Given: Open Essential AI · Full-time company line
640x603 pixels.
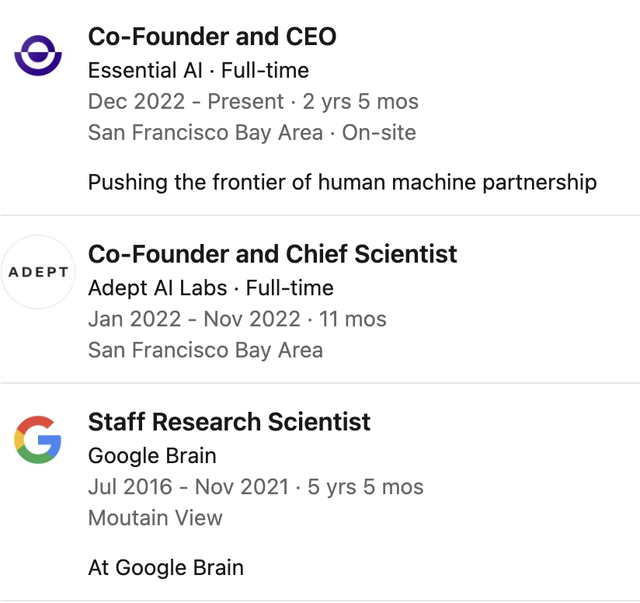Looking at the screenshot, I should coord(198,70).
